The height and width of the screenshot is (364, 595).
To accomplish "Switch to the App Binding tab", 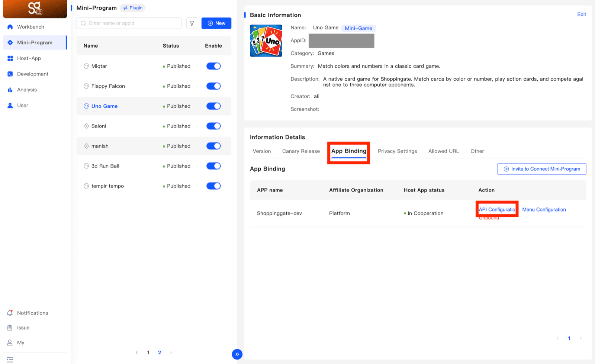I will point(349,151).
